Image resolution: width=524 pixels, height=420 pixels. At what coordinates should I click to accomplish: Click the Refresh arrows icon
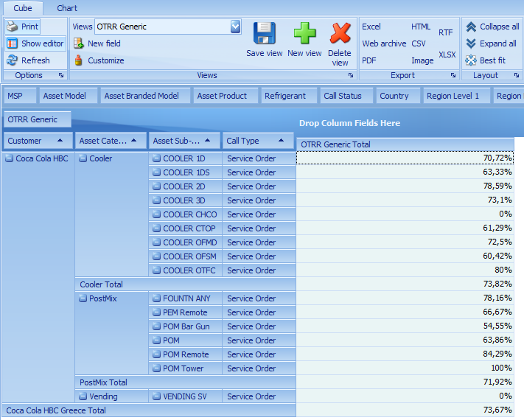13,60
